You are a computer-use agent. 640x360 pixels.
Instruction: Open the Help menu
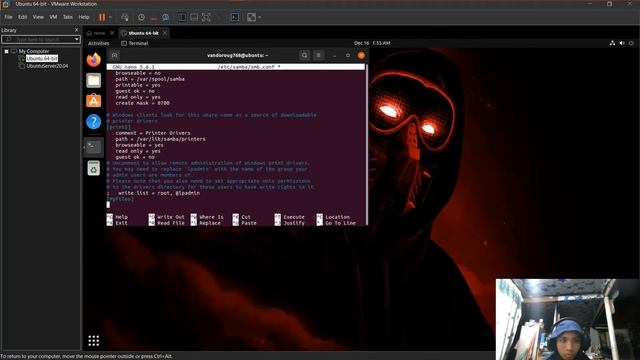tap(84, 17)
